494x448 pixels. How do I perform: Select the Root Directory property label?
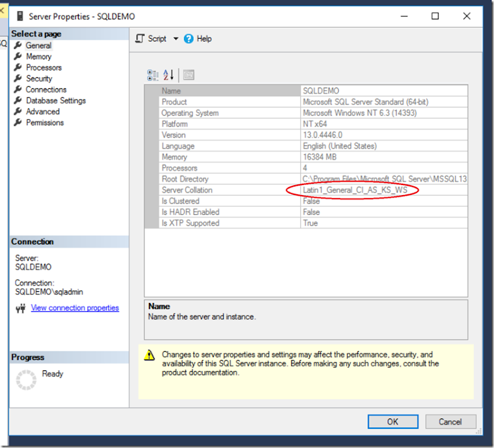click(x=185, y=179)
